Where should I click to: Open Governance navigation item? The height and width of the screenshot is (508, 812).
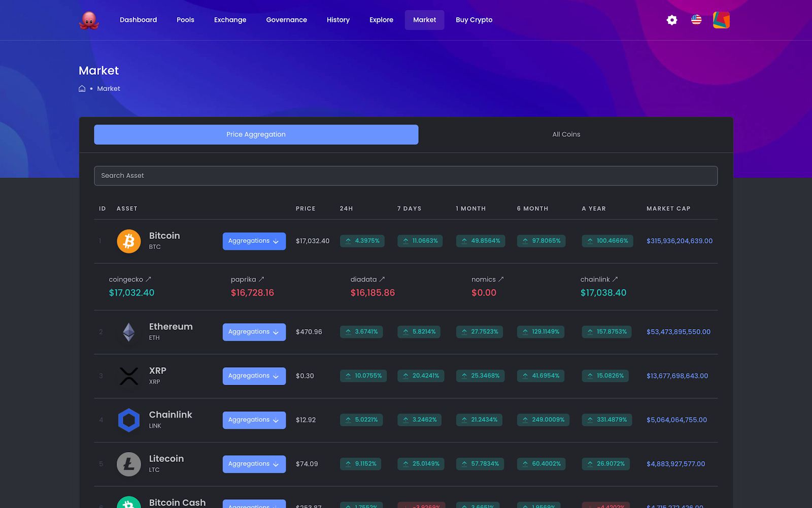287,20
